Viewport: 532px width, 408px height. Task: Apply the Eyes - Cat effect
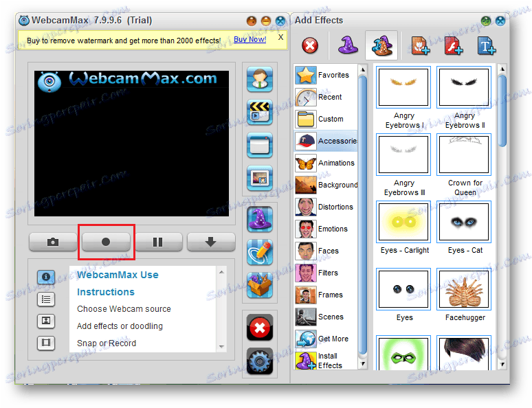tap(464, 222)
